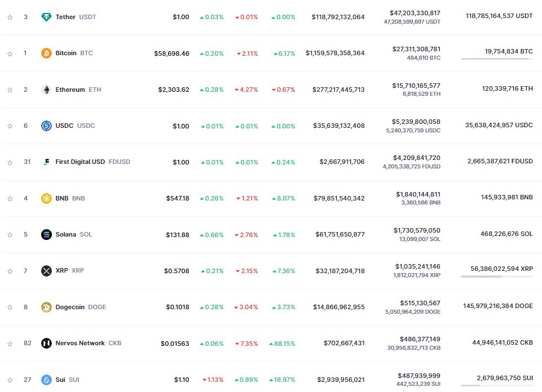The width and height of the screenshot is (542, 392).
Task: Click XRP volume $1,035,241,146
Action: click(x=417, y=266)
